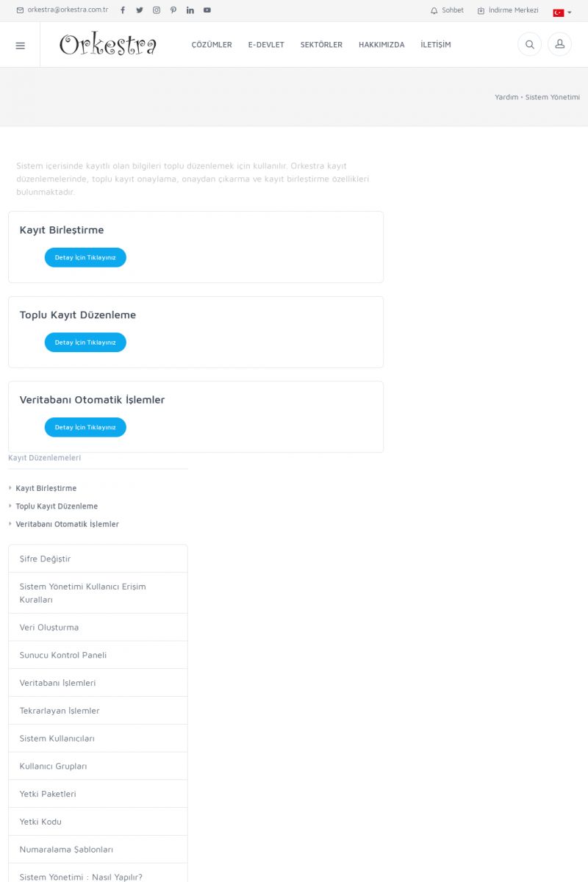
Task: Visit the Instagram icon link
Action: point(157,10)
